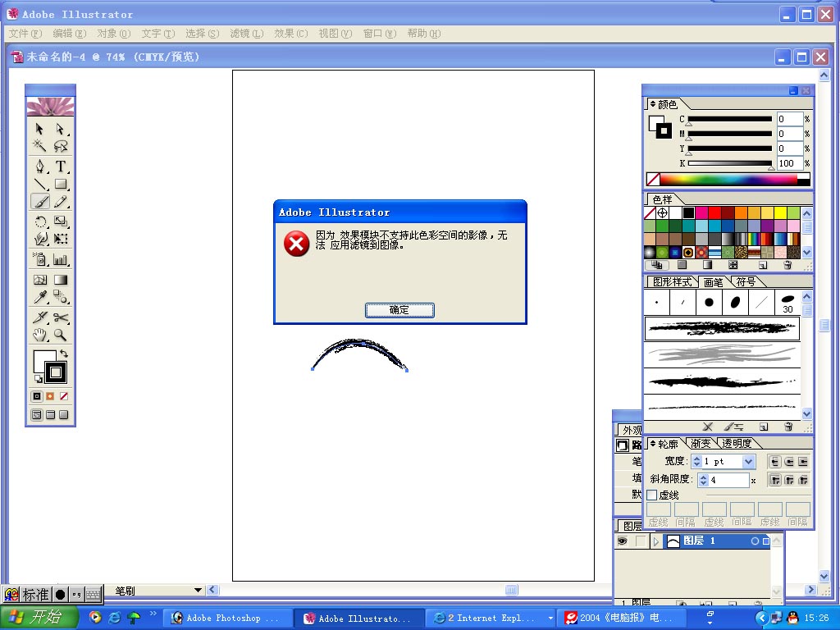The width and height of the screenshot is (840, 630).
Task: Expand quick launch chevron on taskbar
Action: click(153, 613)
